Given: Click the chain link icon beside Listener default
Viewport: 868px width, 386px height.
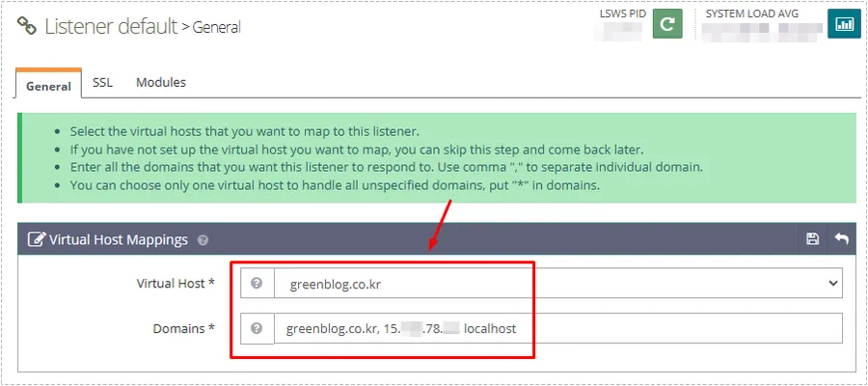Looking at the screenshot, I should 28,26.
